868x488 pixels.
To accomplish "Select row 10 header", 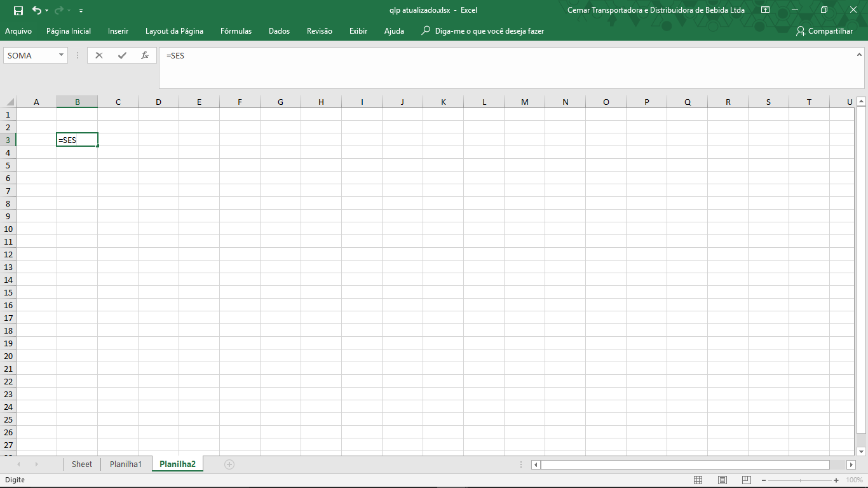I will (x=8, y=229).
